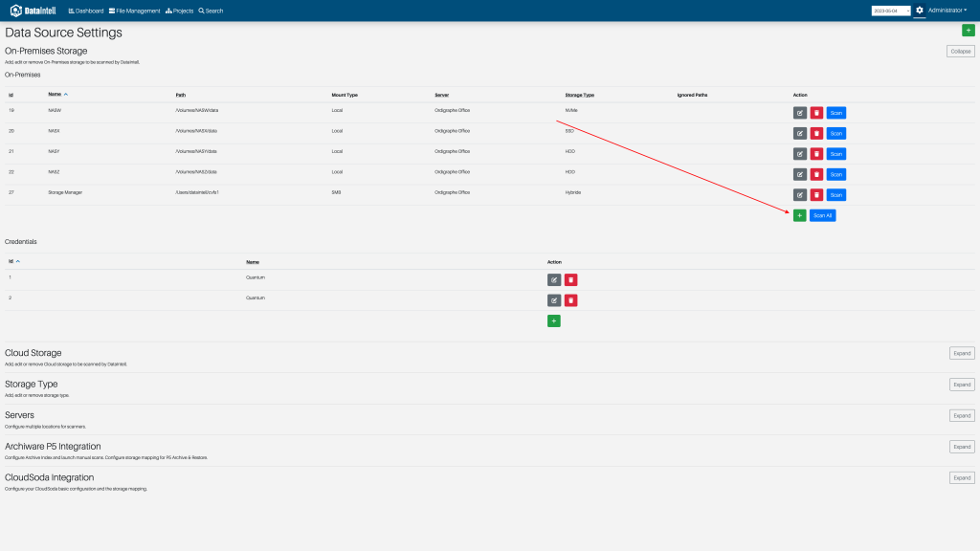Delete the NASX storage entry
Image resolution: width=980 pixels, height=551 pixels.
816,134
